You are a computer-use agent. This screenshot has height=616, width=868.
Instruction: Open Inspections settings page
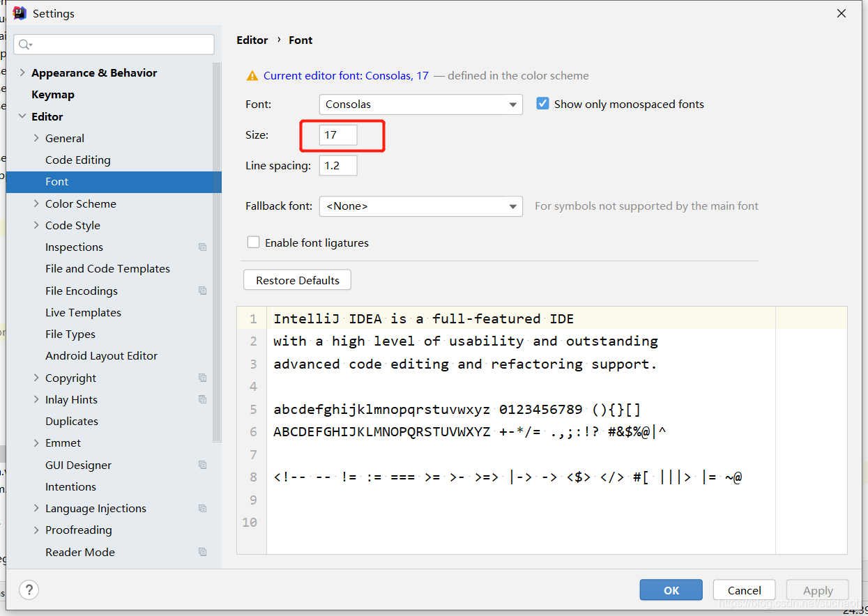coord(74,247)
